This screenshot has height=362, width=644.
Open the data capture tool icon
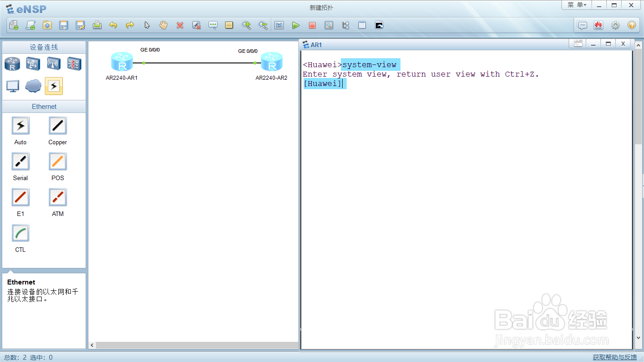click(x=329, y=26)
